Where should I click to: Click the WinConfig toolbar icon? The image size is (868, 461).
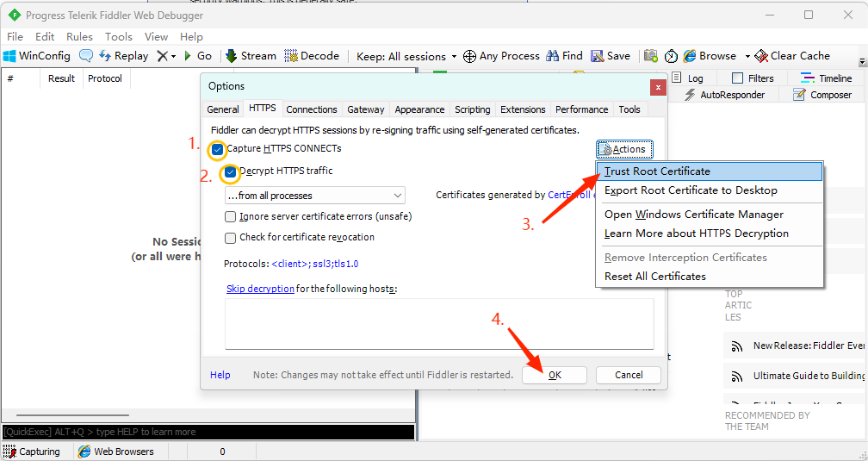[x=10, y=56]
